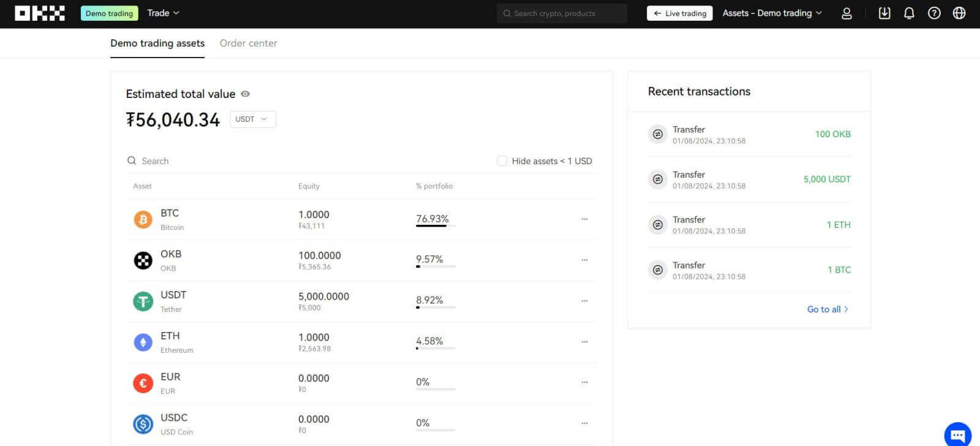This screenshot has width=980, height=446.
Task: Check Hide assets < 1 USD
Action: (x=502, y=161)
